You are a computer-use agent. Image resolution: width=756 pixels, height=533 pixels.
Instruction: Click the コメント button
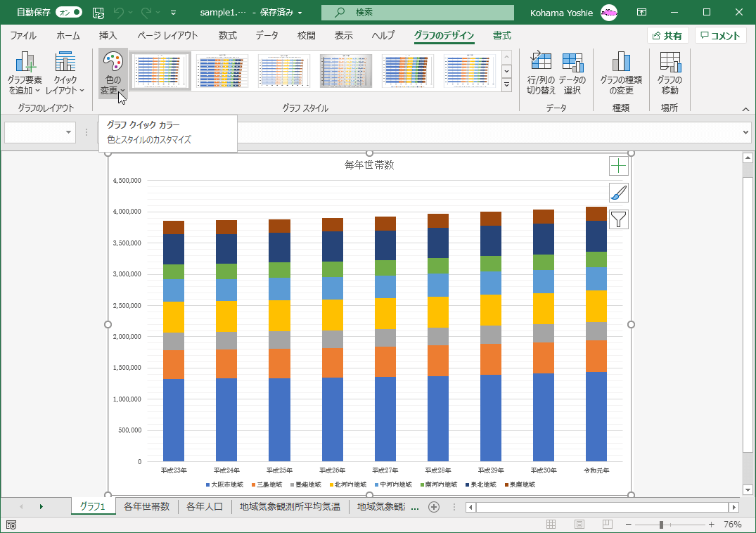(x=720, y=36)
